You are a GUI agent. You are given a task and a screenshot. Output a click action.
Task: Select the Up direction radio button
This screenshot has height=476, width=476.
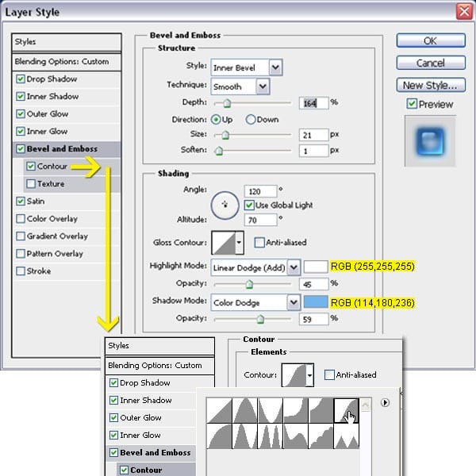point(216,120)
